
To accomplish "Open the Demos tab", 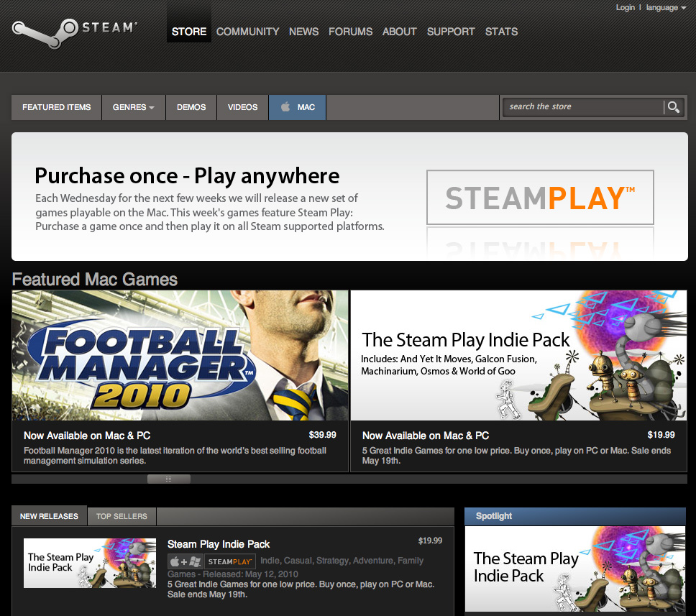I will pos(191,107).
